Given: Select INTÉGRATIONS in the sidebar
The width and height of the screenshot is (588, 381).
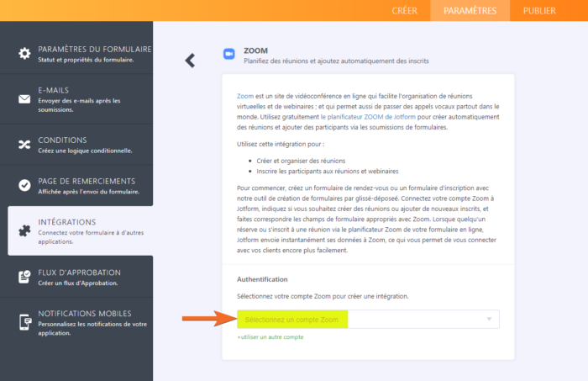Looking at the screenshot, I should tap(81, 230).
